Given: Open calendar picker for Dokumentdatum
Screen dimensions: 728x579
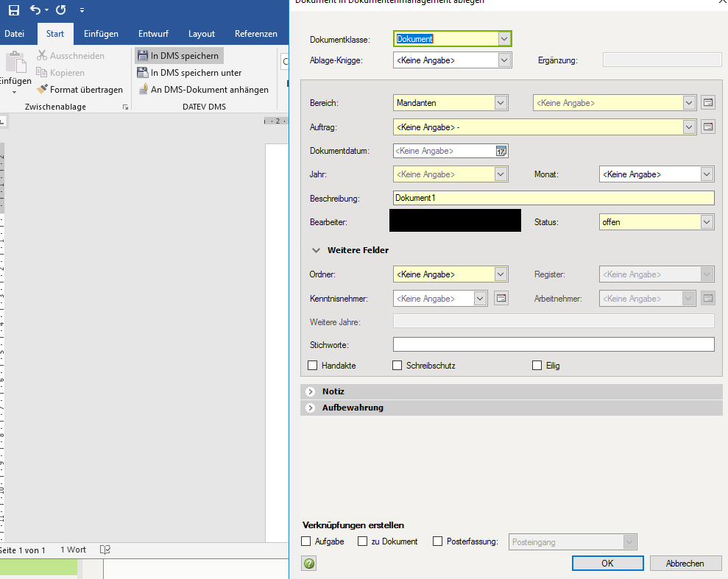Looking at the screenshot, I should click(x=501, y=151).
